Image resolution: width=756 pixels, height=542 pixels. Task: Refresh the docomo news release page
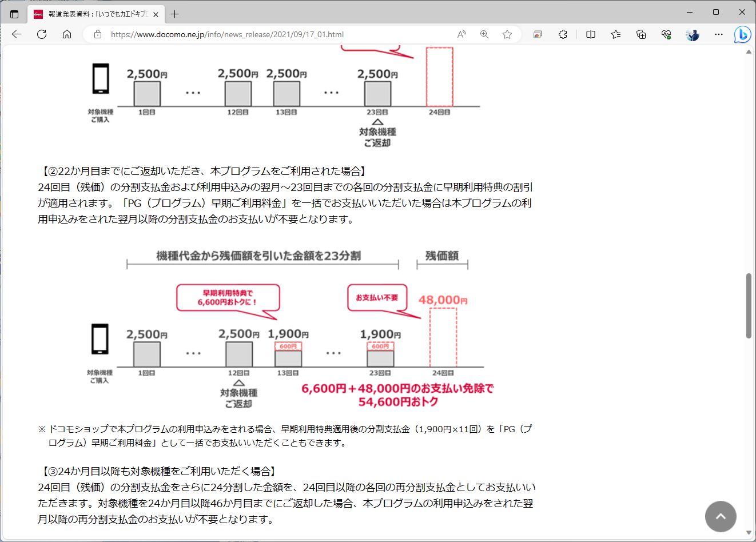(41, 34)
